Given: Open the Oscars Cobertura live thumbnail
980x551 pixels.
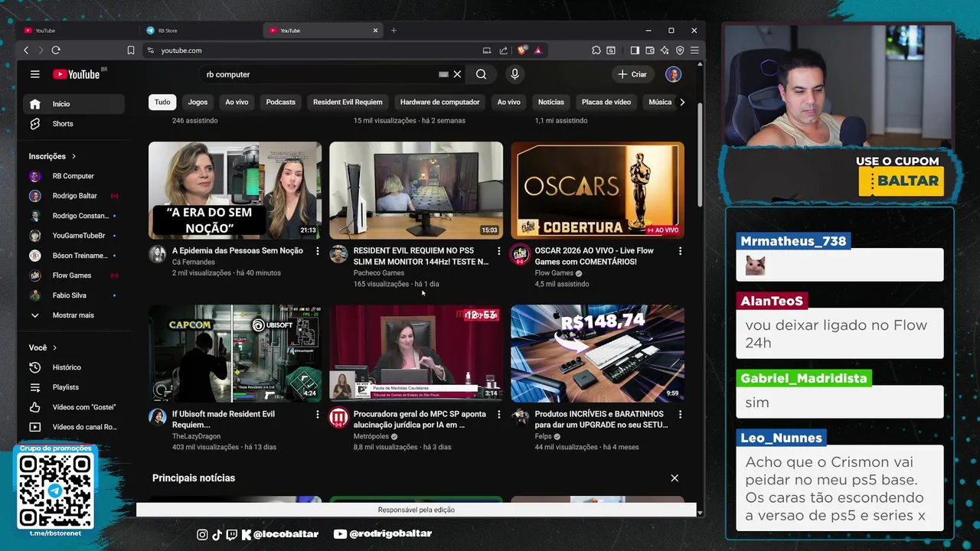Looking at the screenshot, I should pyautogui.click(x=597, y=190).
